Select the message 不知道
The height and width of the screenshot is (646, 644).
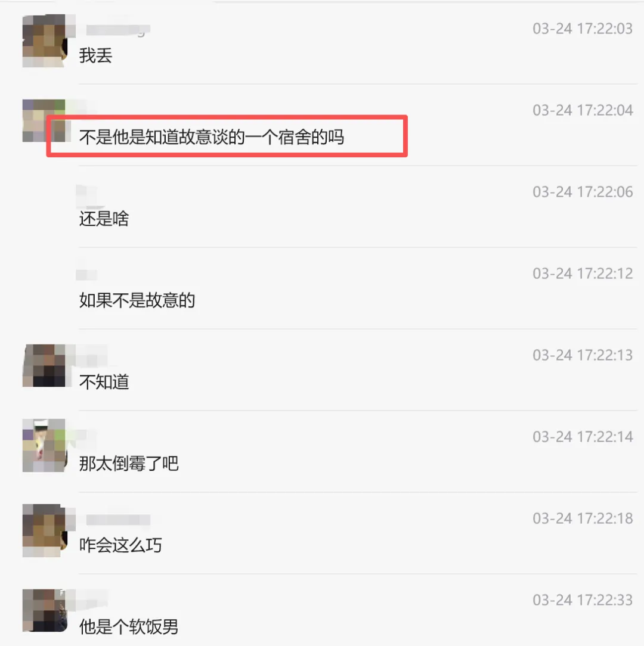coord(104,382)
